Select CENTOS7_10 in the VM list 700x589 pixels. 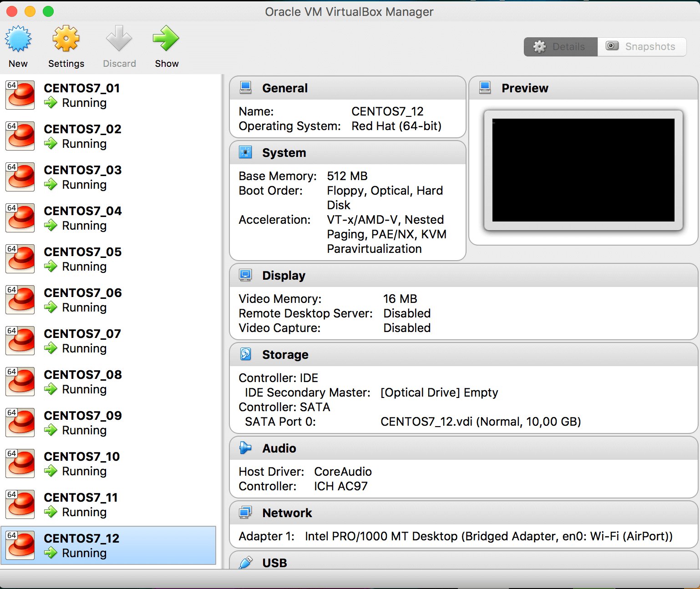108,463
